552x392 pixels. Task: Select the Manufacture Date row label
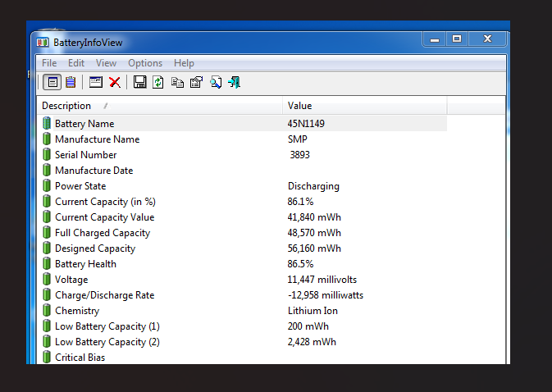click(94, 171)
